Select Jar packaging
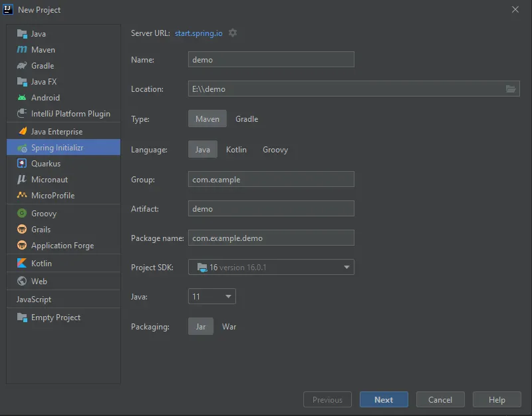This screenshot has height=416, width=532. [201, 326]
